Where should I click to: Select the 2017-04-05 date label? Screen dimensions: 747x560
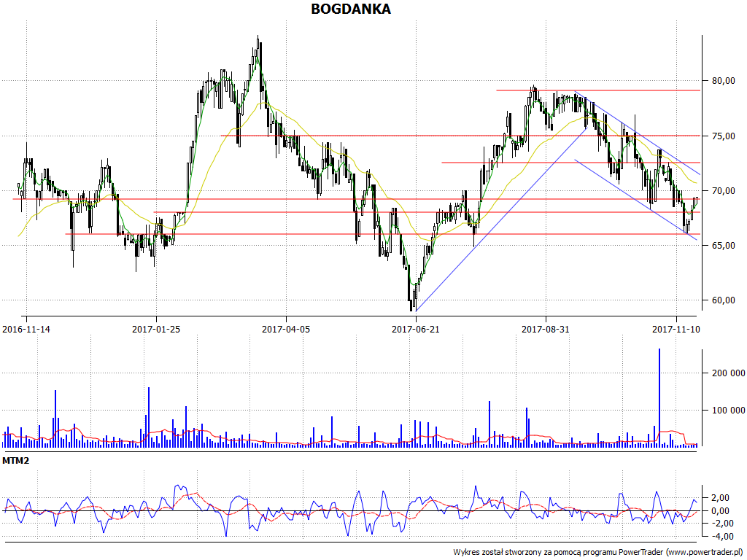tap(286, 329)
